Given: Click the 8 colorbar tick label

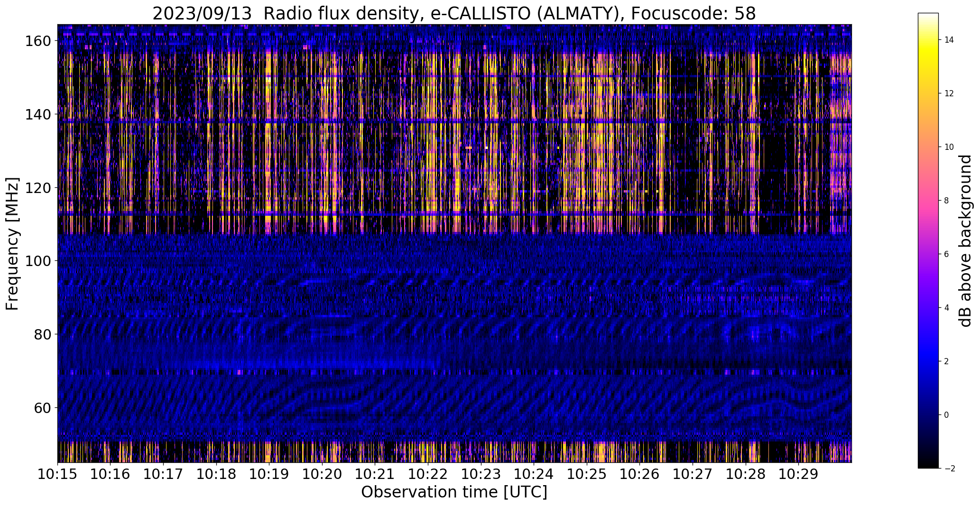Looking at the screenshot, I should pyautogui.click(x=947, y=201).
